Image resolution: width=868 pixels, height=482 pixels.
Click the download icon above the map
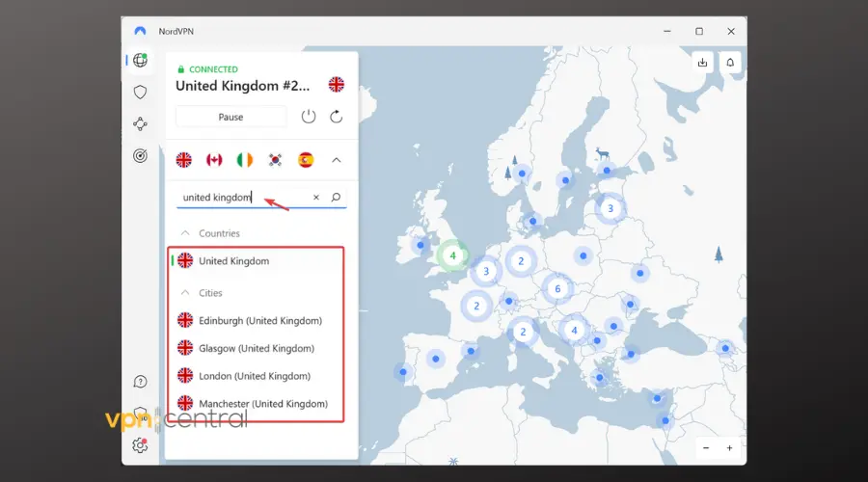coord(702,63)
